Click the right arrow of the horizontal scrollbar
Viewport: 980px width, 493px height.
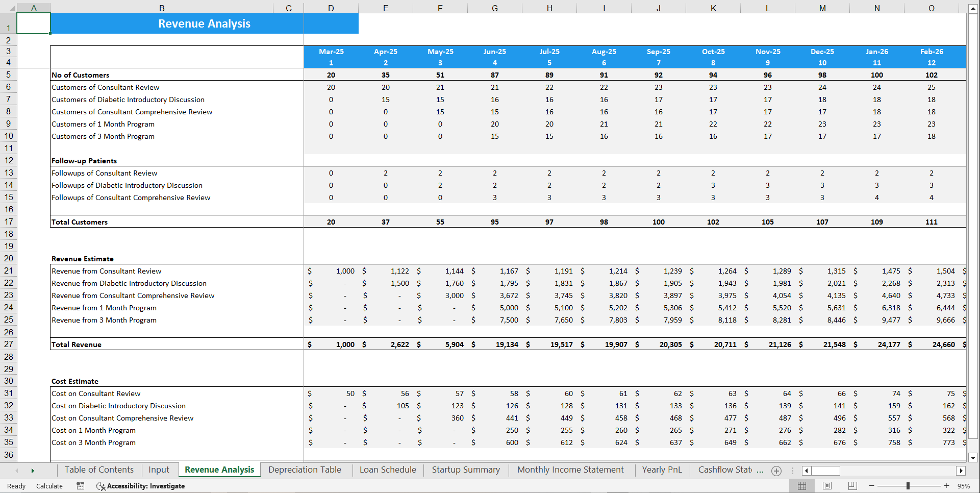(x=961, y=471)
